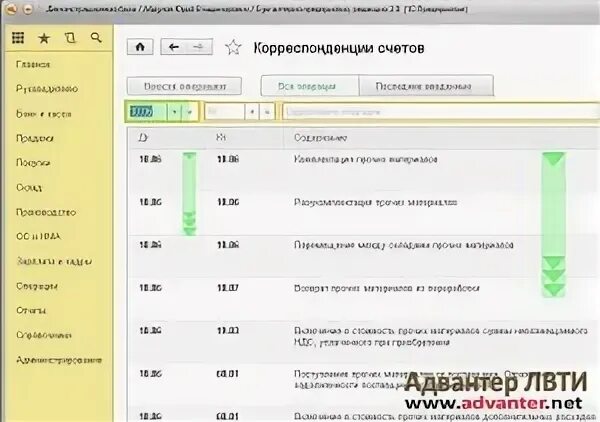Open the Favorites star in the top panel

coord(44,38)
